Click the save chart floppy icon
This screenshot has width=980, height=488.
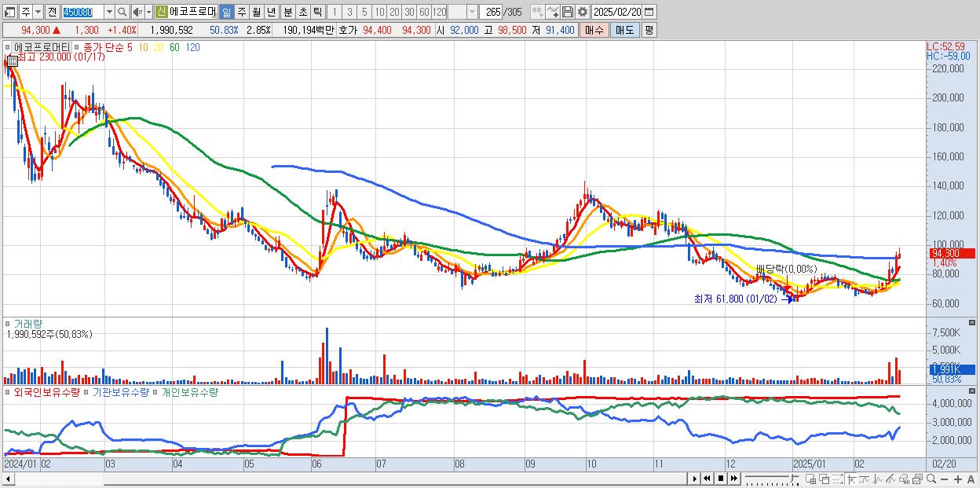pos(567,12)
